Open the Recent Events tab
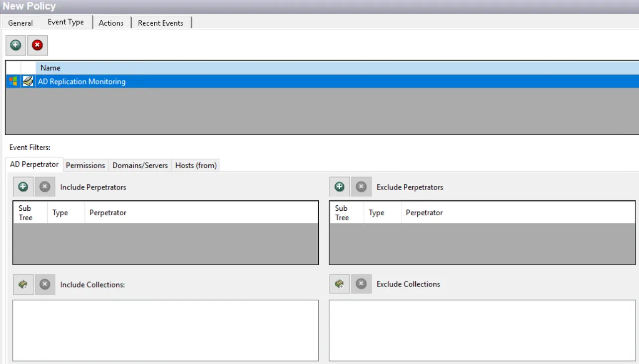Screen dimensions: 639x364 pyautogui.click(x=161, y=23)
